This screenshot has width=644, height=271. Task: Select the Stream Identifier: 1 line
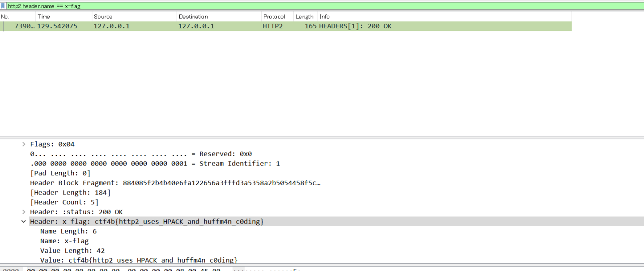[155, 164]
